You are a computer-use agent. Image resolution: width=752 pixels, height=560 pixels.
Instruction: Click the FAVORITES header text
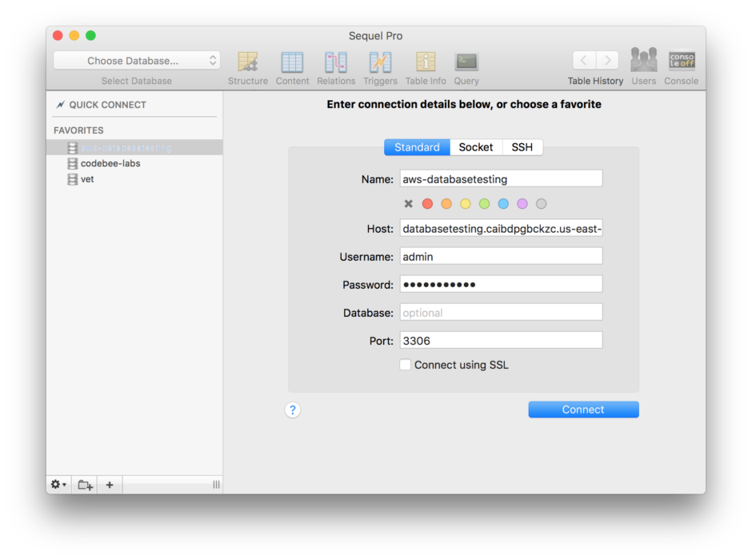click(x=78, y=130)
